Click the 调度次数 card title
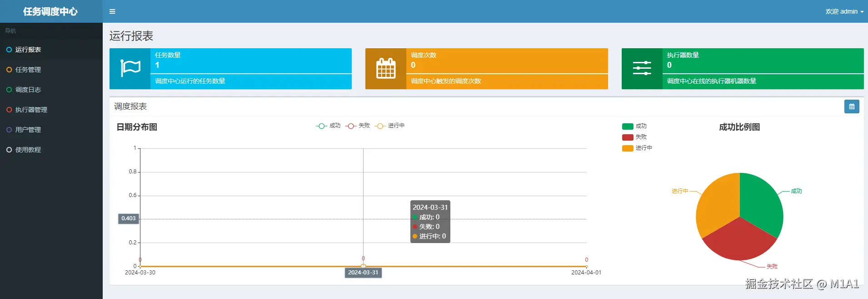 424,55
